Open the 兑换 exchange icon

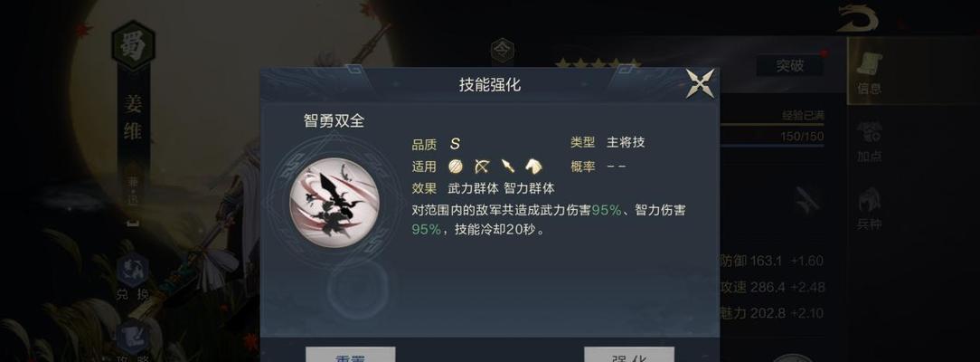click(x=133, y=278)
